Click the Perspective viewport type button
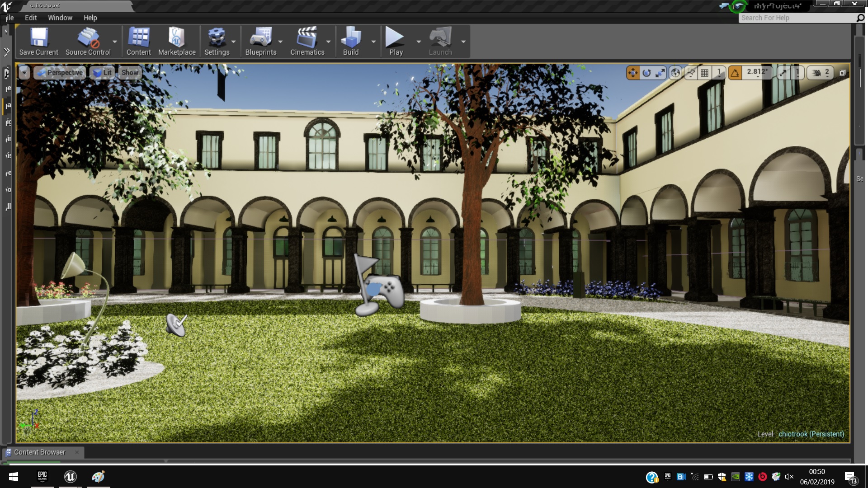 click(x=60, y=72)
